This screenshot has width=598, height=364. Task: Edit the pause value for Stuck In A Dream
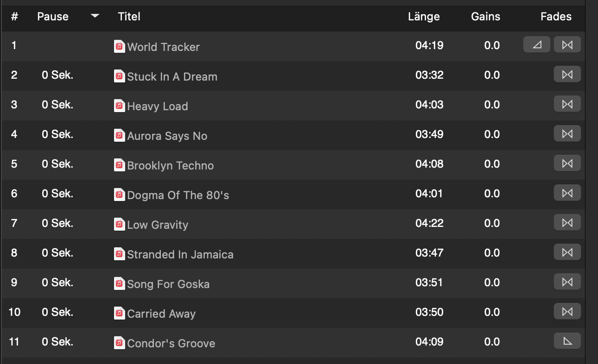(x=57, y=75)
